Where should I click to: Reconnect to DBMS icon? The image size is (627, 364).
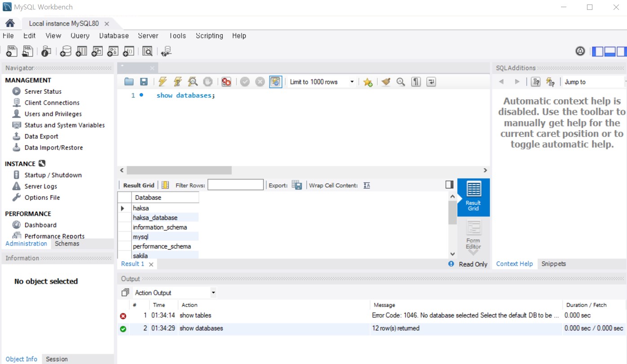click(x=166, y=52)
